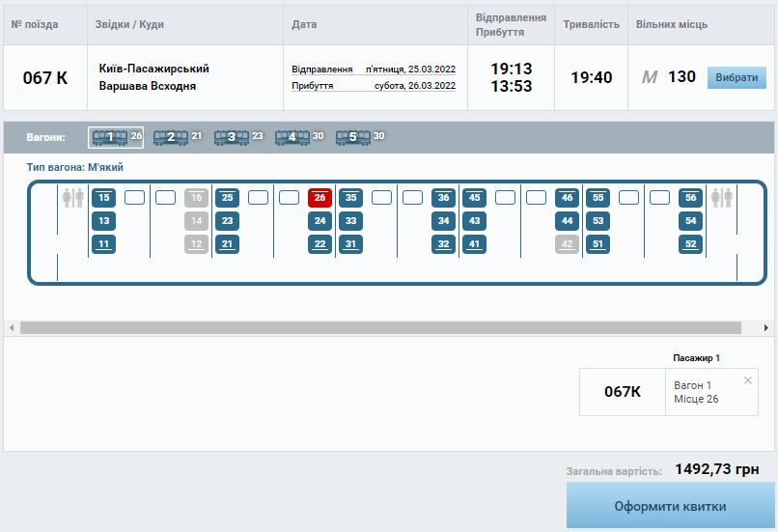778x532 pixels.
Task: Pick seat 15 in the wagon
Action: pyautogui.click(x=104, y=198)
